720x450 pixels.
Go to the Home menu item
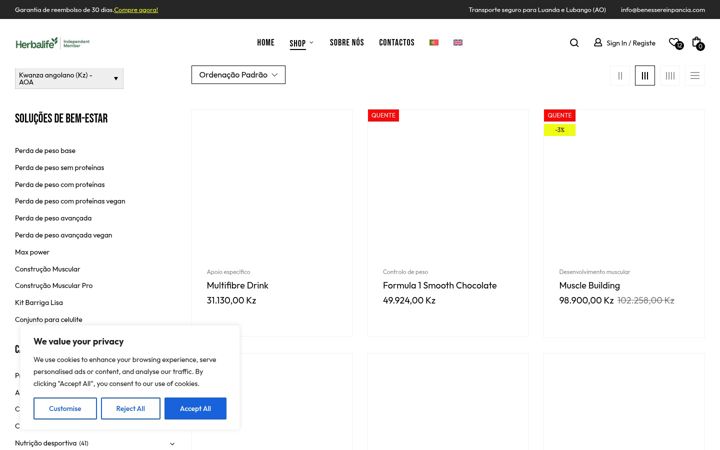[265, 42]
